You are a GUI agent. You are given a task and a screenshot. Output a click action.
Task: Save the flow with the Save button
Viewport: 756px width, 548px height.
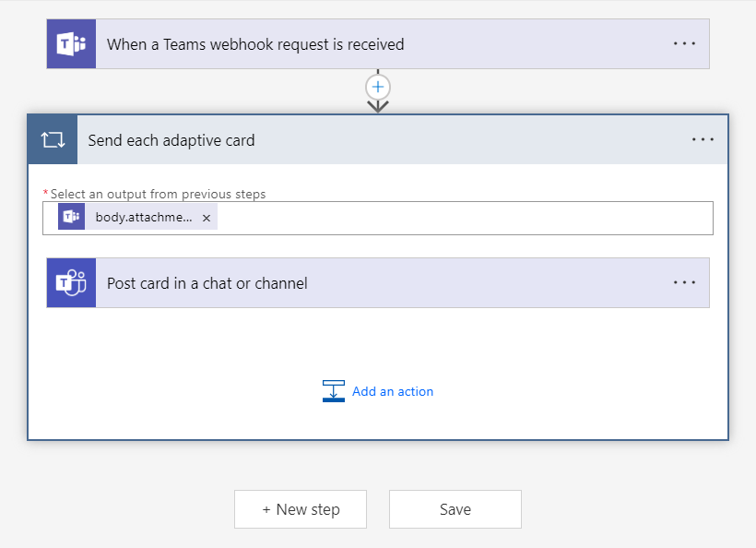455,509
